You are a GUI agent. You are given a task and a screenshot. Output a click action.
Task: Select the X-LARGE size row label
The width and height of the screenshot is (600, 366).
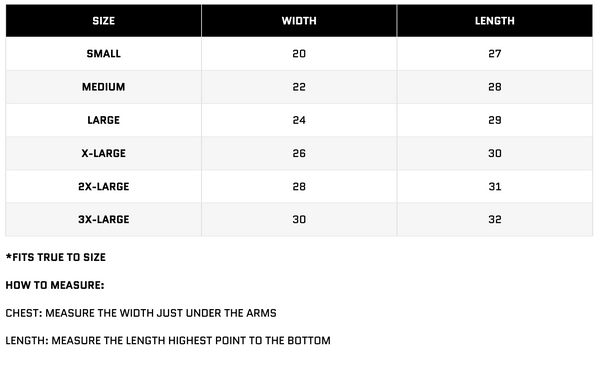click(x=104, y=154)
